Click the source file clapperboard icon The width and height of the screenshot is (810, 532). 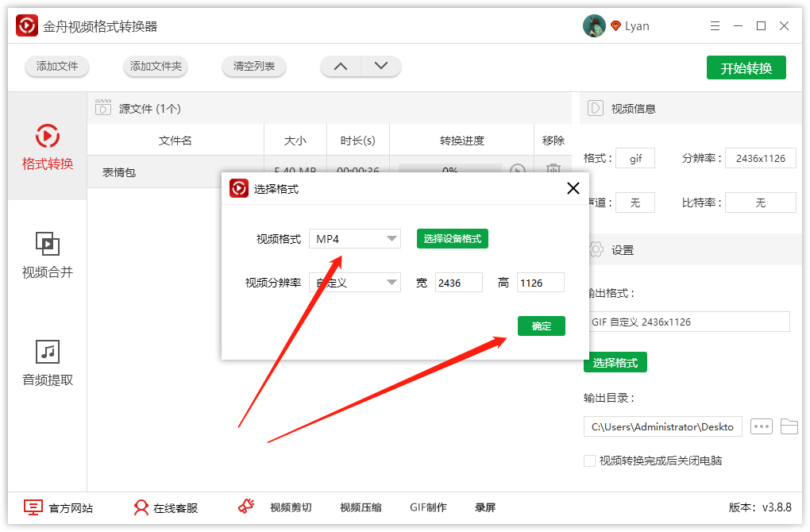coord(102,107)
